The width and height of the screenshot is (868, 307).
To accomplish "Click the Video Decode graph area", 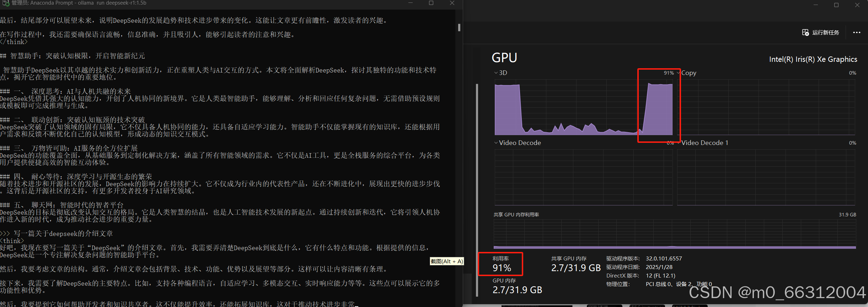I will (x=584, y=177).
